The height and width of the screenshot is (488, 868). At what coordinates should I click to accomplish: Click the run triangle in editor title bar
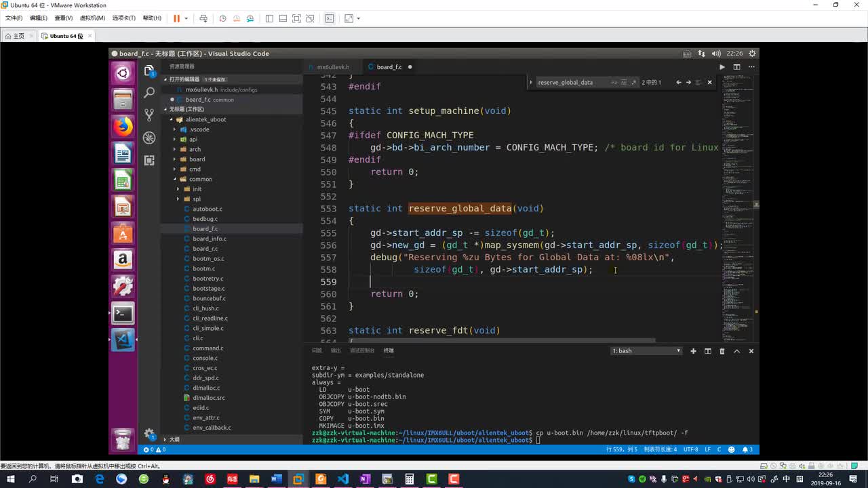(722, 67)
